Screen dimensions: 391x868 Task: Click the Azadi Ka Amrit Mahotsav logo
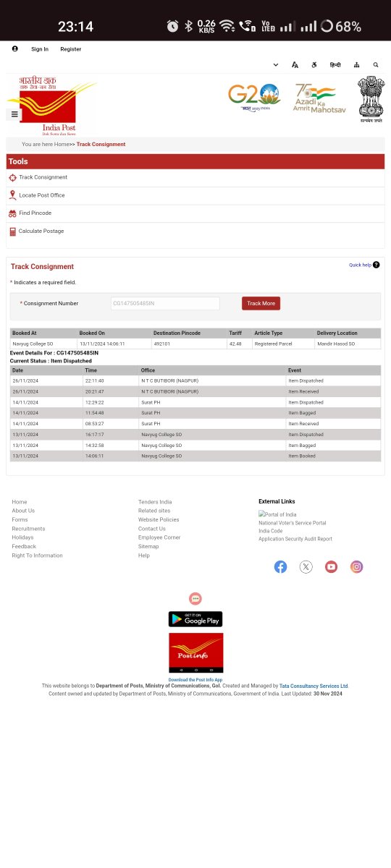pos(319,99)
